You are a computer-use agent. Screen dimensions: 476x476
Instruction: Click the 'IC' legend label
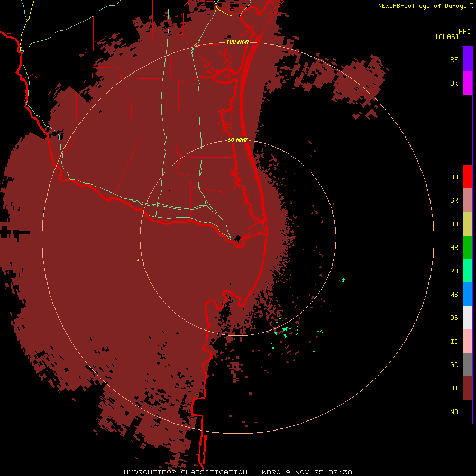click(x=454, y=342)
